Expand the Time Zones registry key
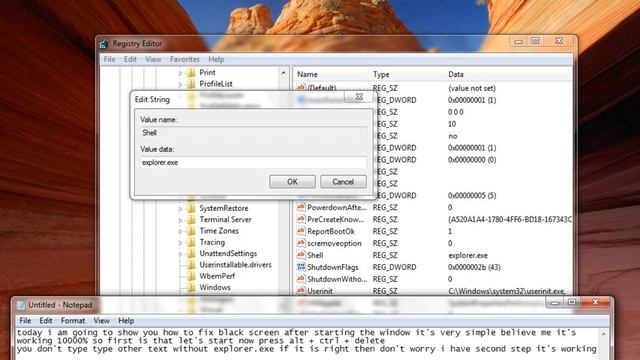 pyautogui.click(x=180, y=231)
